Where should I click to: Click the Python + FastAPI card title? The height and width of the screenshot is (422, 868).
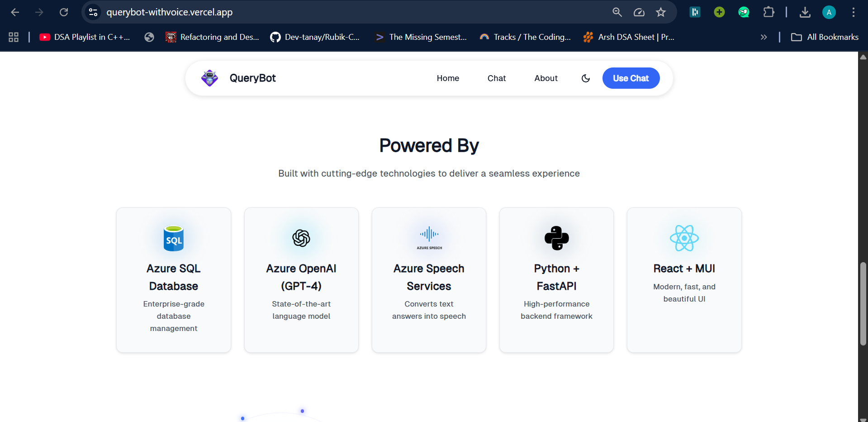tap(557, 277)
